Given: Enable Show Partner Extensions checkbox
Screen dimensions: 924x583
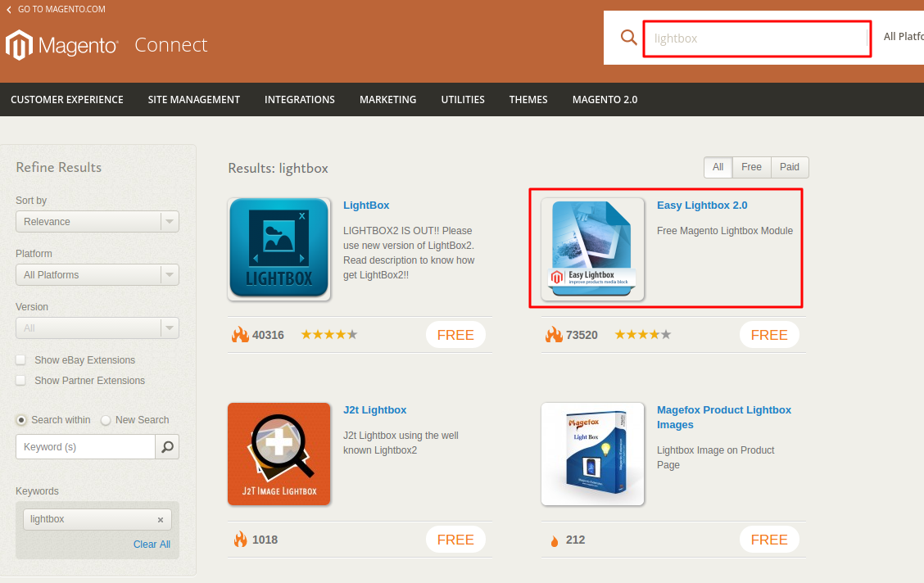Looking at the screenshot, I should click(20, 381).
